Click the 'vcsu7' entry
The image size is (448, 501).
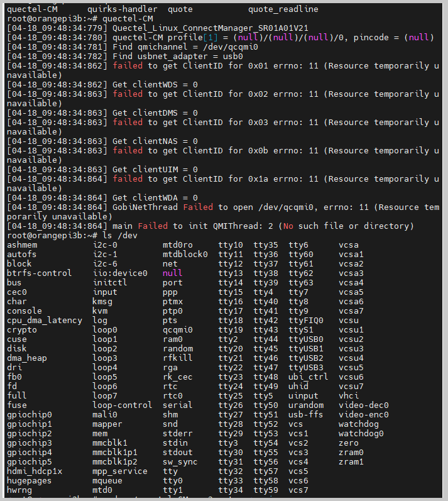(x=351, y=387)
